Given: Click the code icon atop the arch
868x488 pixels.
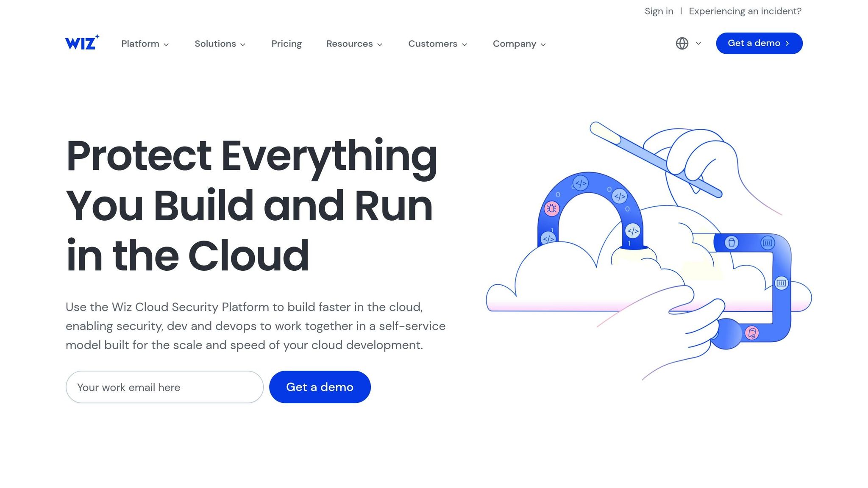Looking at the screenshot, I should pyautogui.click(x=581, y=183).
